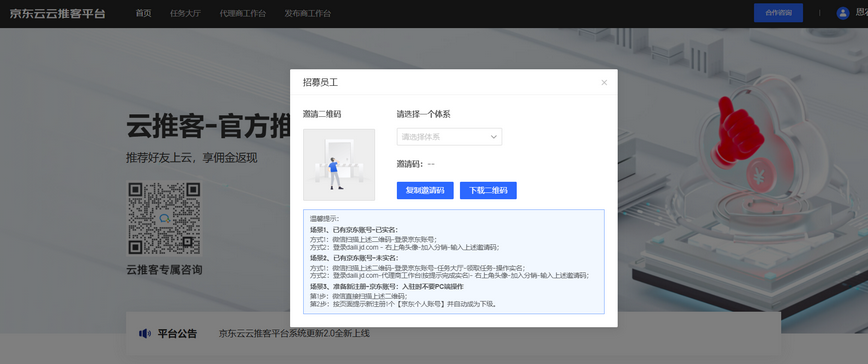Click the 推荐好友上云，享佣金返现 text
Screen dimensions: 868x364
(x=192, y=158)
